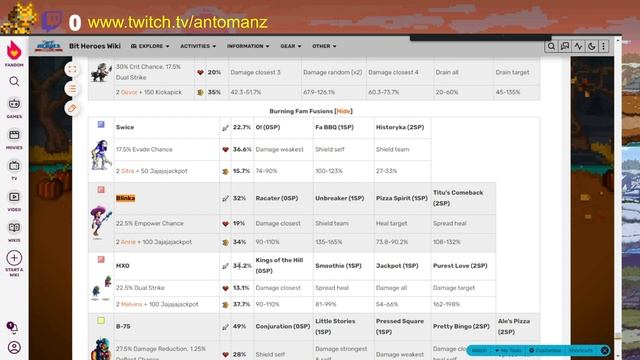Open the Recent activity icon
Screen dimensions: 640x360
point(578,46)
